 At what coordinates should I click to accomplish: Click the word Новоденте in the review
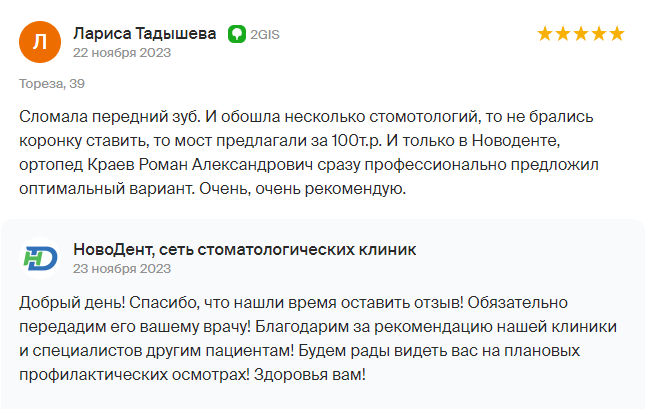(x=516, y=141)
